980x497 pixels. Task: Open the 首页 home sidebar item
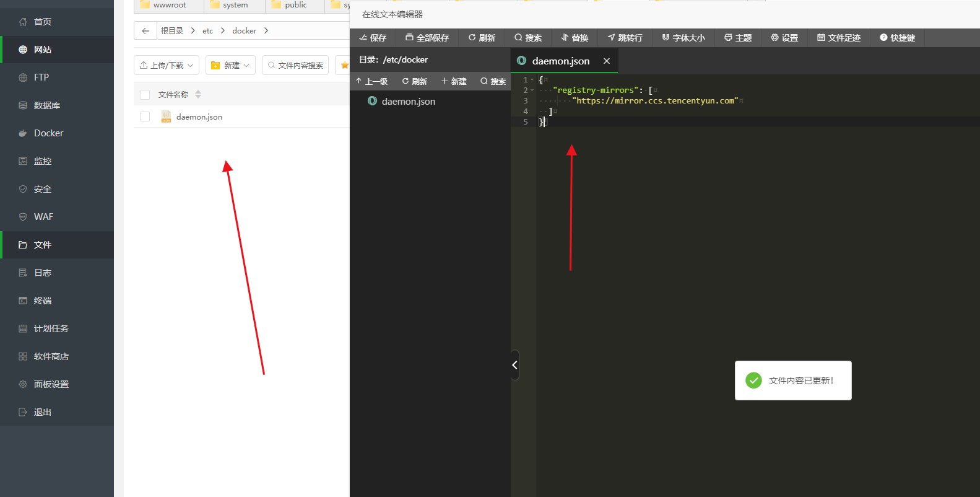coord(57,22)
